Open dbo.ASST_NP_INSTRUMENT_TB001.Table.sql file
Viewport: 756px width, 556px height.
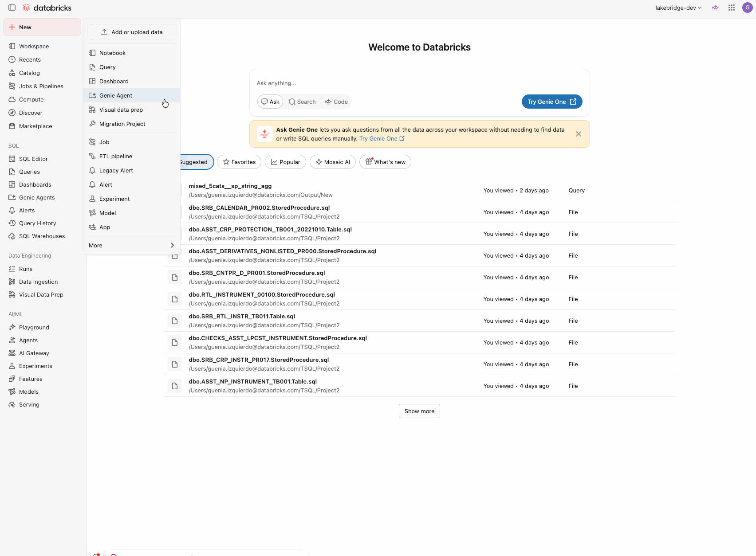tap(253, 381)
